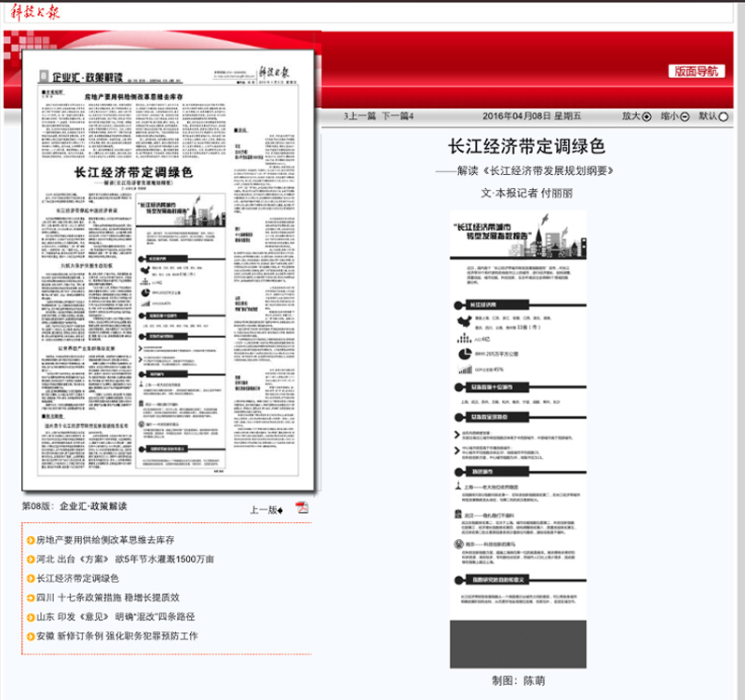This screenshot has height=700, width=745.
Task: Open article 山东 印发《意见》混改
Action: [x=115, y=617]
